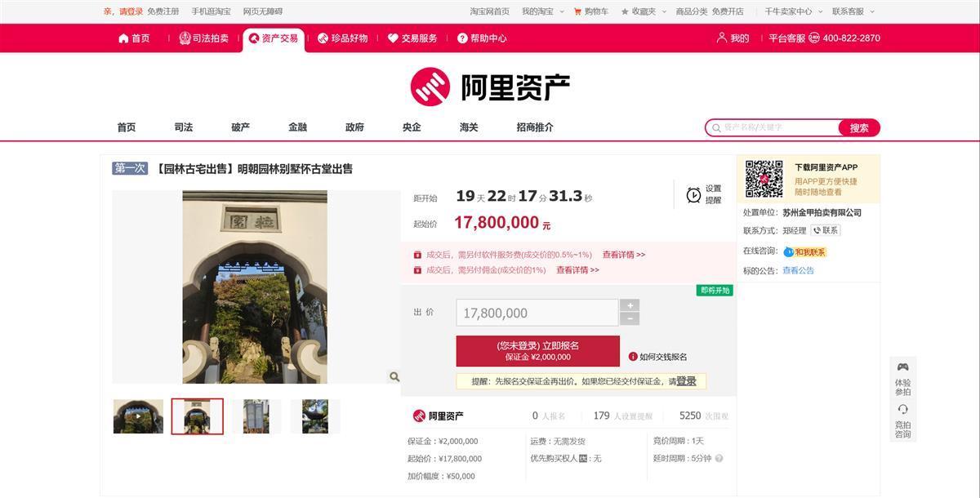Click 登录 link in yellow reminder

pyautogui.click(x=687, y=381)
